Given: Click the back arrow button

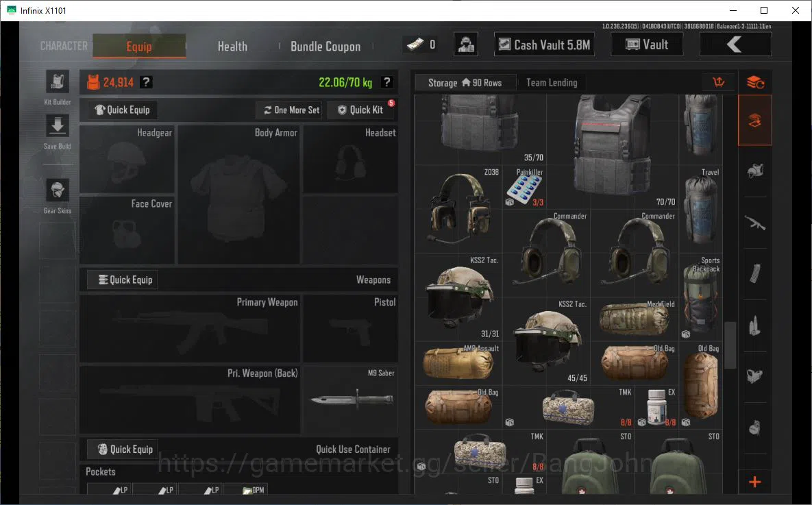Looking at the screenshot, I should coord(735,45).
